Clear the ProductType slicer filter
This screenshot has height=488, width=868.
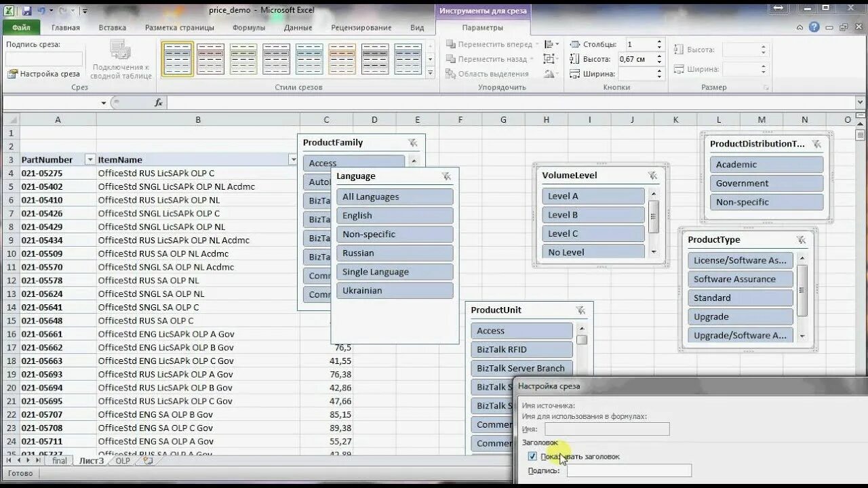point(801,240)
